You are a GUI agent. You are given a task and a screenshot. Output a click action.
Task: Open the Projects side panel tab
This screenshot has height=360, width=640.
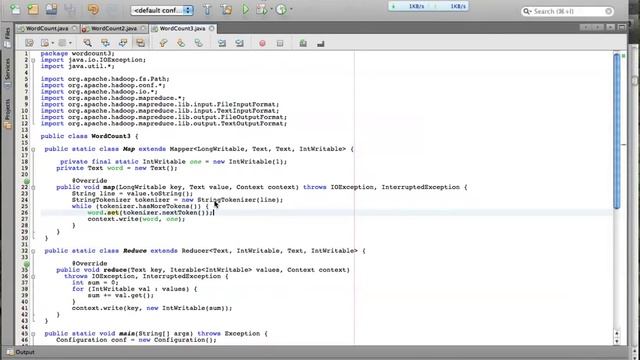click(7, 113)
